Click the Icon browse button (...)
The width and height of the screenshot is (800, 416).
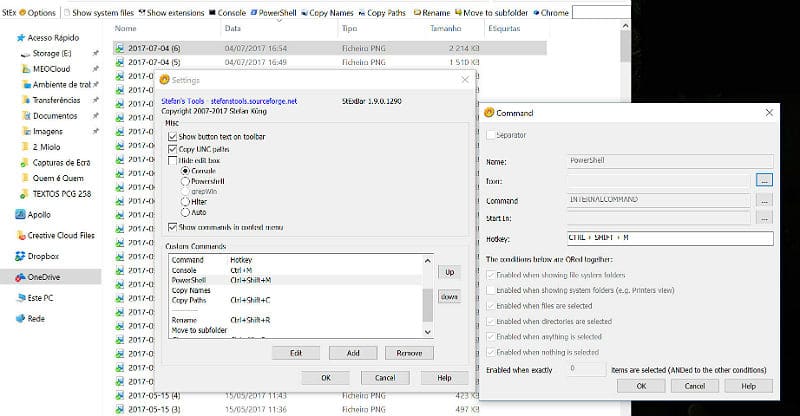pos(764,180)
